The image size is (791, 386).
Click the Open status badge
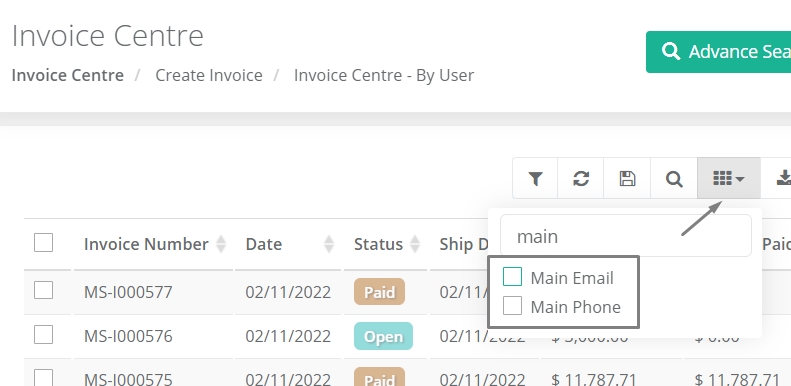point(383,336)
